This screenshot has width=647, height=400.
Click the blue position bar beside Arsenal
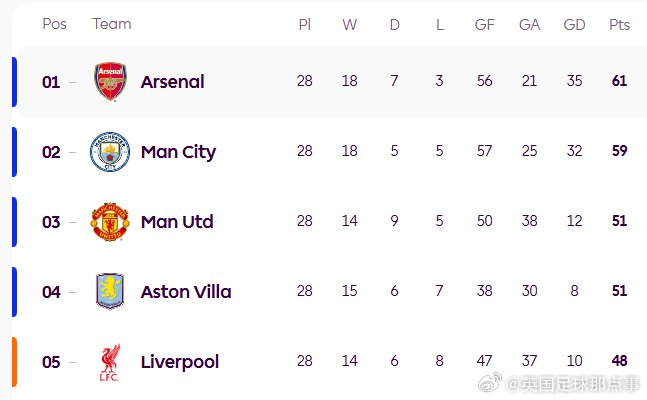pyautogui.click(x=15, y=82)
